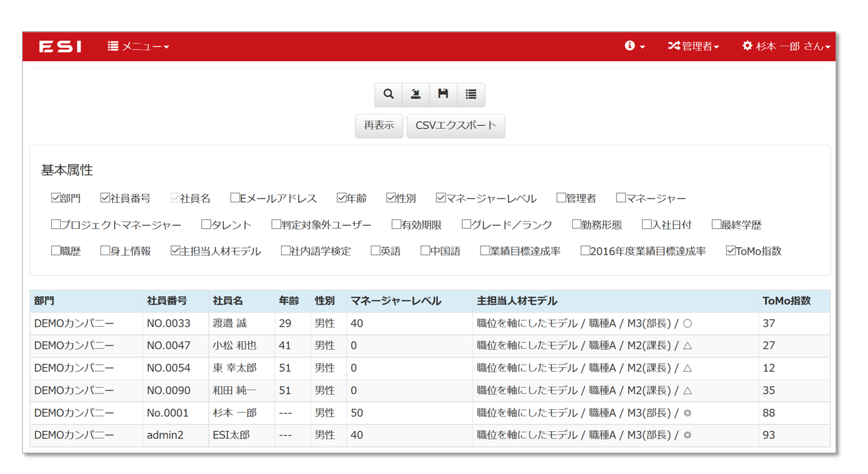Click the list view icon button
The width and height of the screenshot is (868, 474).
(471, 95)
